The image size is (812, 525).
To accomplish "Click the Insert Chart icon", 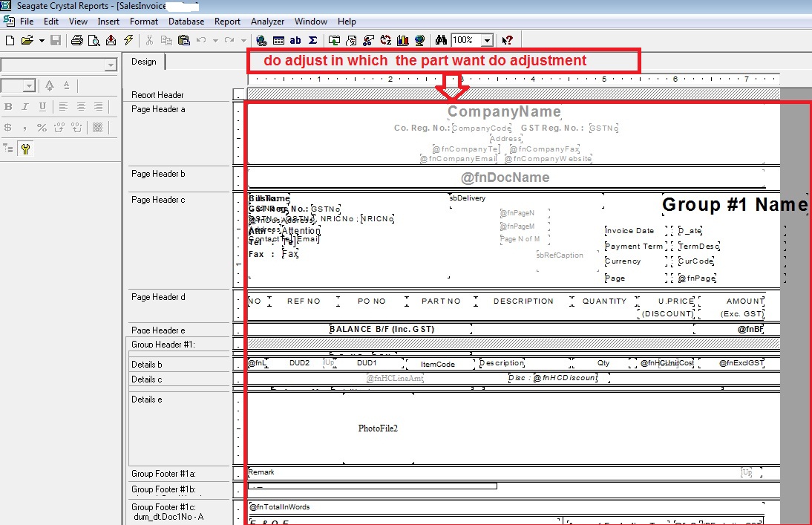I will click(403, 40).
